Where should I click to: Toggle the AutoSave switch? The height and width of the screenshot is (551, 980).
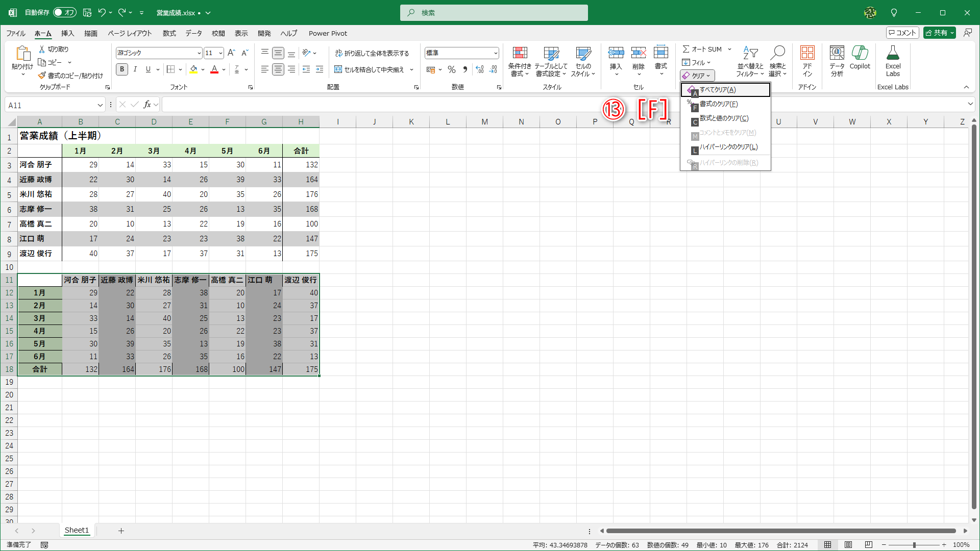click(64, 12)
